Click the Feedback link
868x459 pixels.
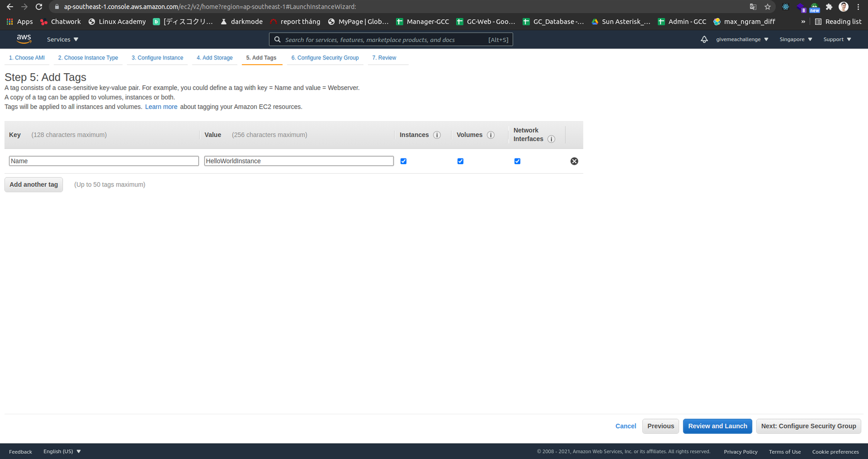coord(21,452)
